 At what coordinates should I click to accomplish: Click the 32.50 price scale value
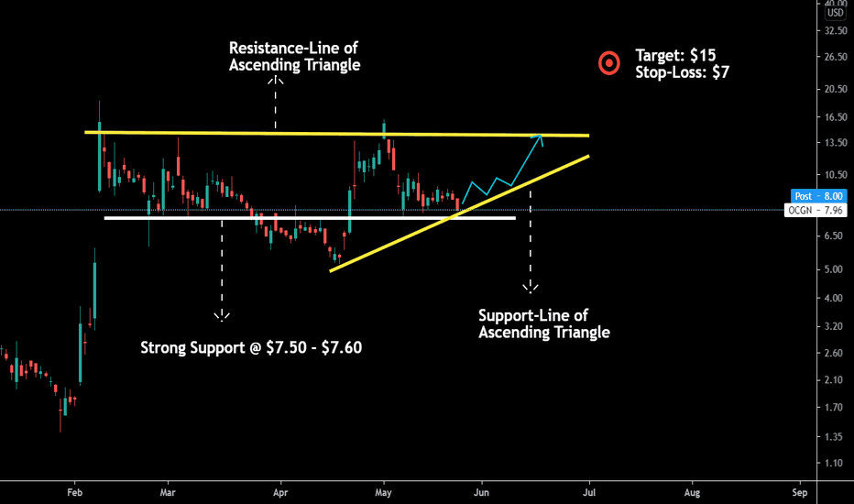click(x=836, y=31)
